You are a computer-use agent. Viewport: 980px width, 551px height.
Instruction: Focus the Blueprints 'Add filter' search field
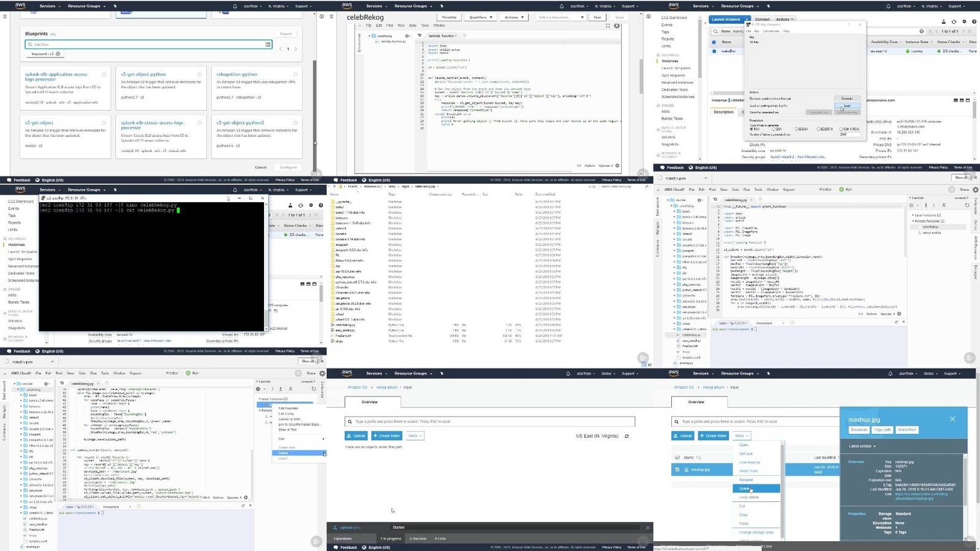pyautogui.click(x=148, y=44)
